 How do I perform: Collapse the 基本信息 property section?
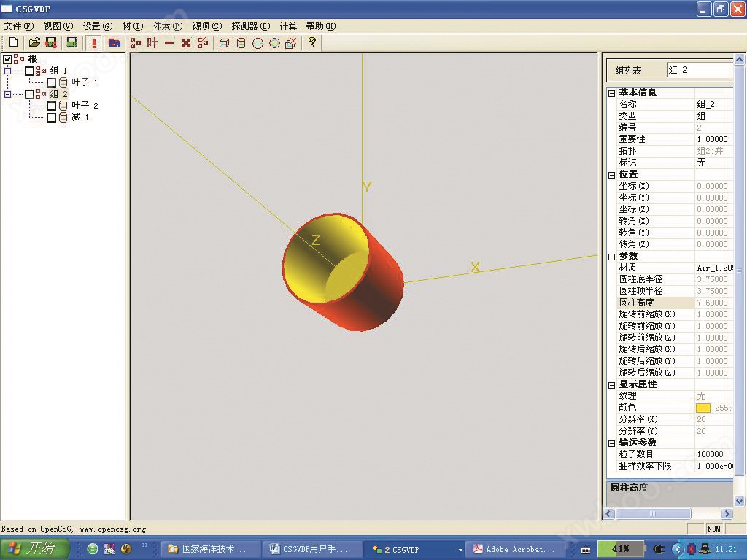pos(612,93)
